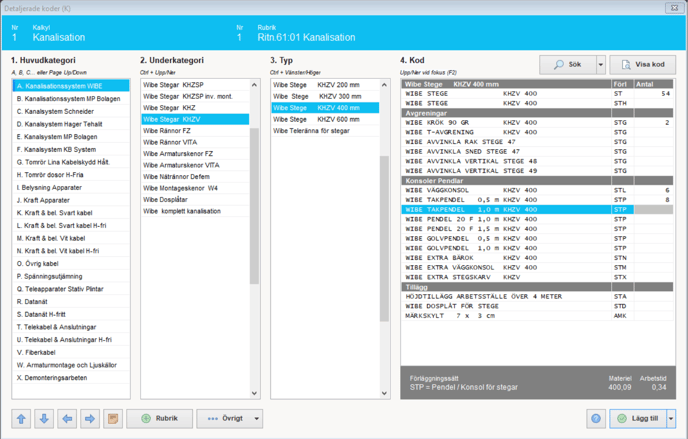The image size is (688, 439).
Task: Select C. Kanalsystem Schneider category
Action: click(x=71, y=111)
